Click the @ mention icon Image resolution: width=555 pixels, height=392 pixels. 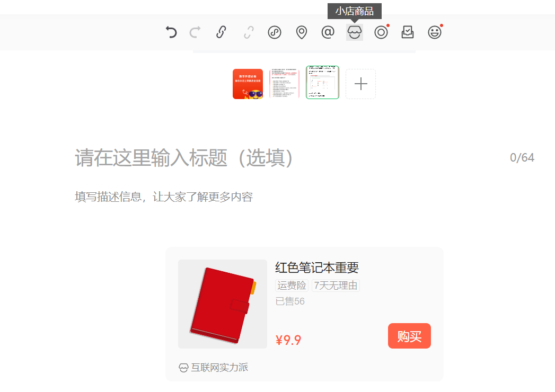pyautogui.click(x=328, y=32)
